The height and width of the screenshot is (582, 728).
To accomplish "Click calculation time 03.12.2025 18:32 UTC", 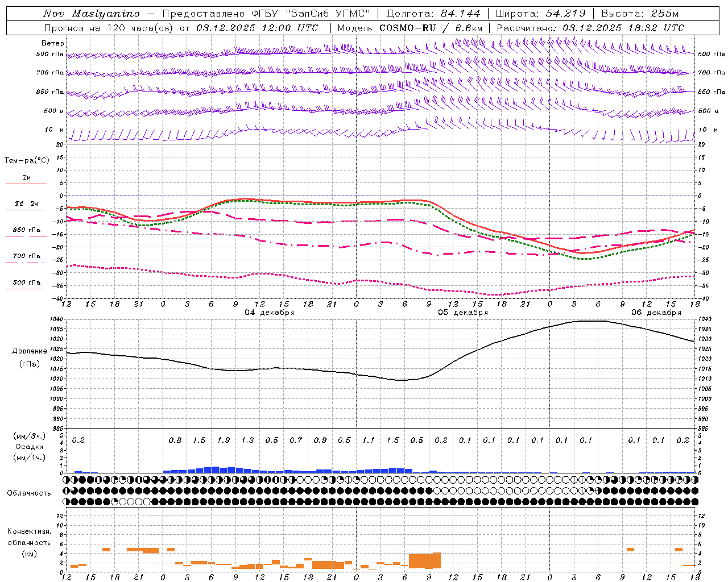I will tap(623, 28).
